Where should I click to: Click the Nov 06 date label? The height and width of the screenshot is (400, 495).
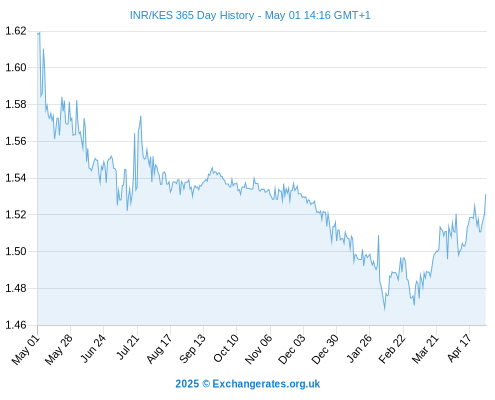click(x=259, y=349)
